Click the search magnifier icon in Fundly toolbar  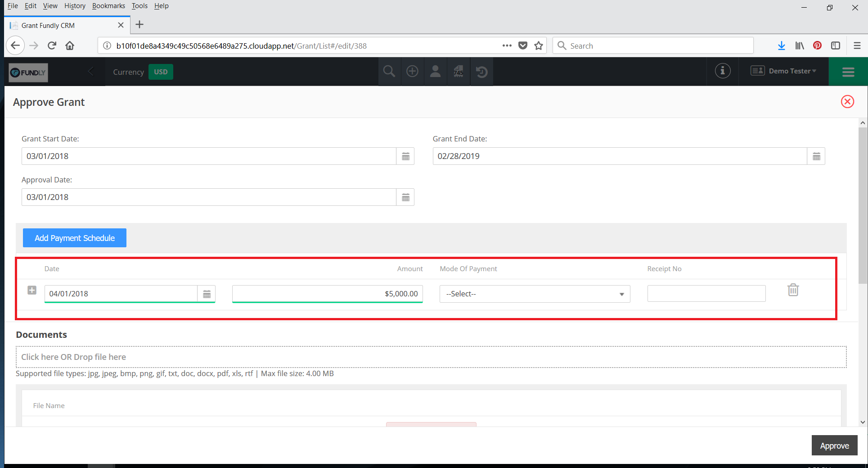389,72
